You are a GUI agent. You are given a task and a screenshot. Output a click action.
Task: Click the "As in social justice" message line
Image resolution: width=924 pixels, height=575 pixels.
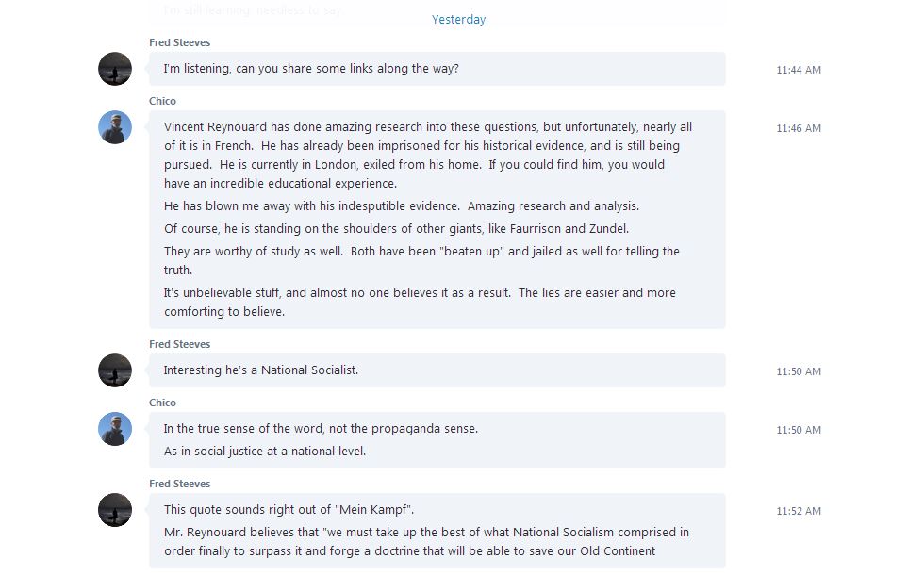point(265,452)
